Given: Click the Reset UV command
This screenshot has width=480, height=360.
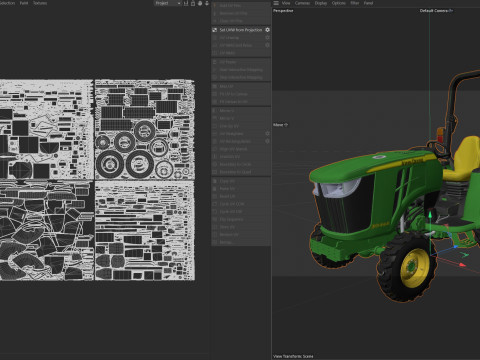Looking at the screenshot, I should click(x=241, y=196).
